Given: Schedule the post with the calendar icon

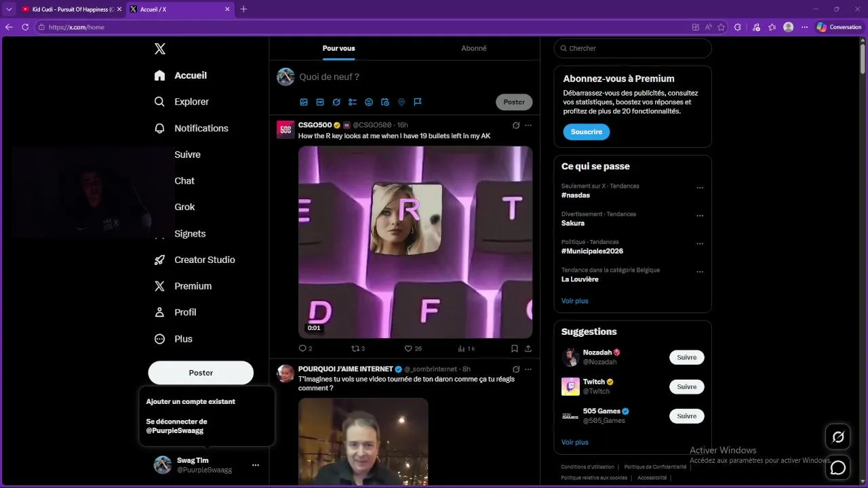Looking at the screenshot, I should point(385,102).
